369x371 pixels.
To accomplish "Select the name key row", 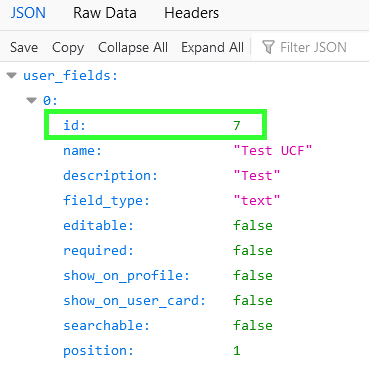I will click(188, 151).
